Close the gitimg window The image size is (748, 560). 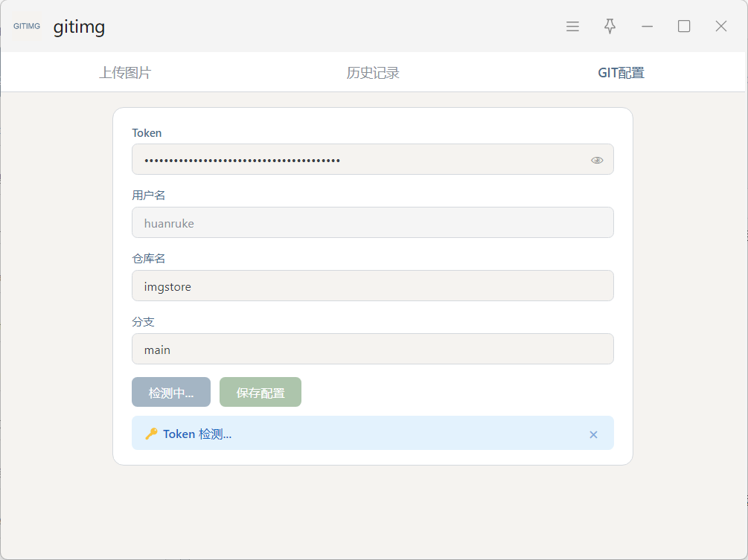pyautogui.click(x=721, y=26)
